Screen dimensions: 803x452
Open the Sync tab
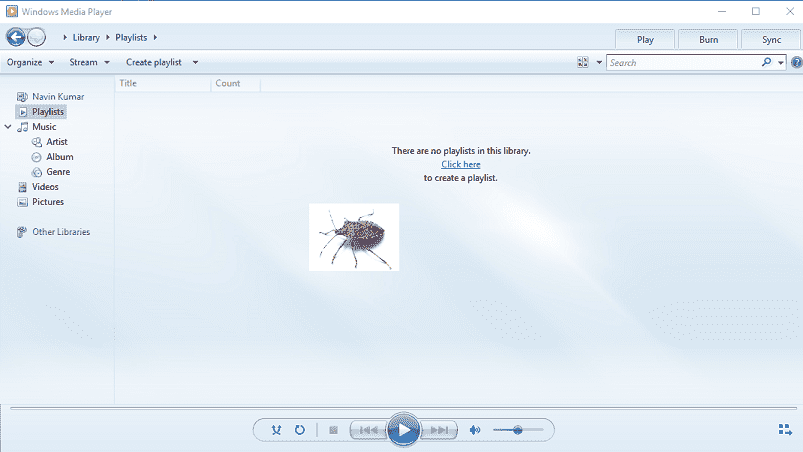(771, 39)
